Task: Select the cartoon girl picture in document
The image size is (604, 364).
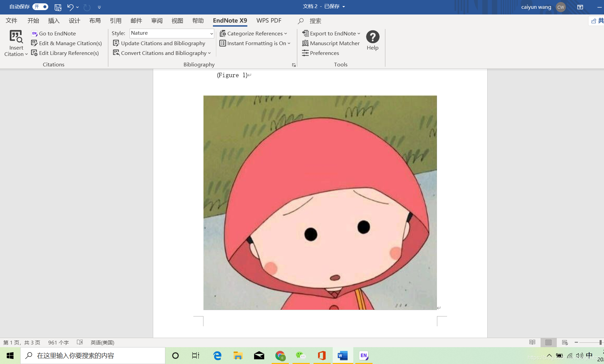Action: (320, 203)
